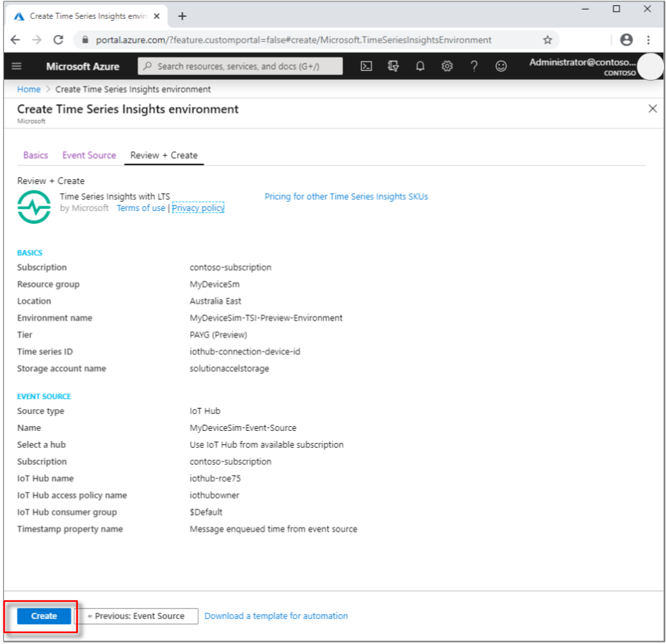Reload the page with the refresh icon
Viewport: 666px width, 644px height.
[x=59, y=40]
